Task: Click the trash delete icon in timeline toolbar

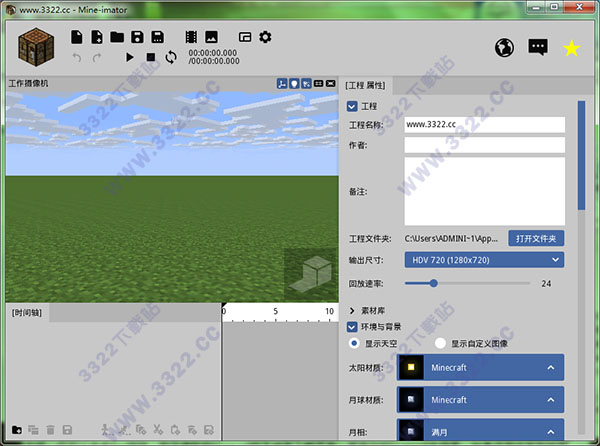Action: coord(50,430)
